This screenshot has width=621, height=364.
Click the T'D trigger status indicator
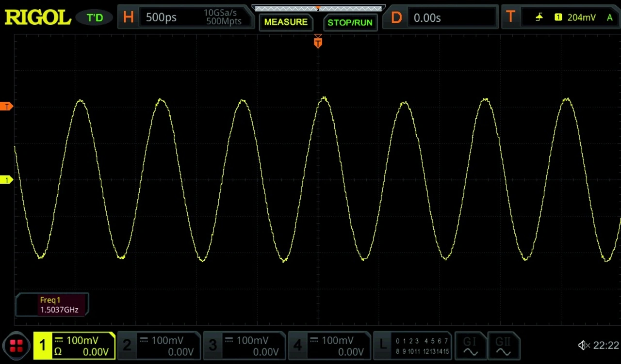[95, 18]
